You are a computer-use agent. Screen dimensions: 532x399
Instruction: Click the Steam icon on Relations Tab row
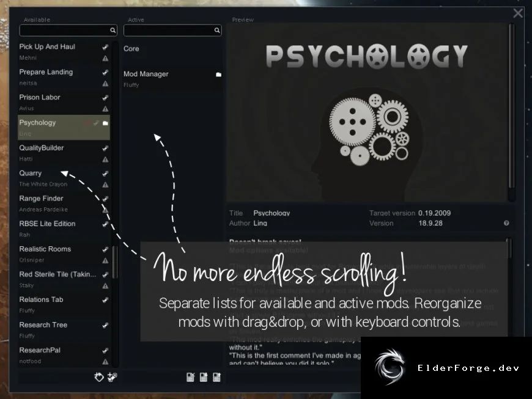point(105,300)
